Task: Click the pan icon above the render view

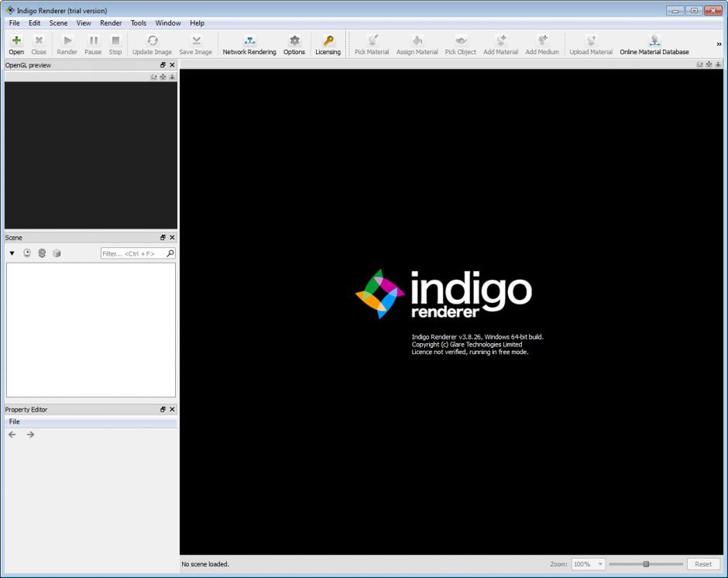Action: 709,64
